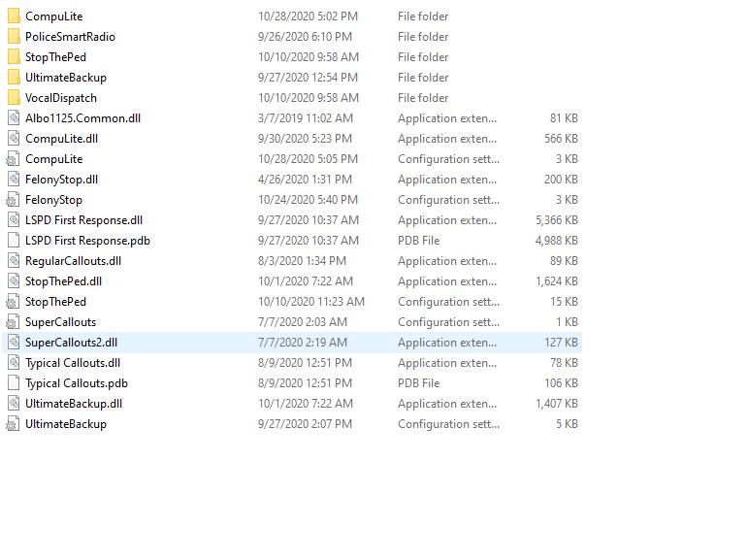
Task: Click the 1,624 KB size value
Action: (x=557, y=281)
